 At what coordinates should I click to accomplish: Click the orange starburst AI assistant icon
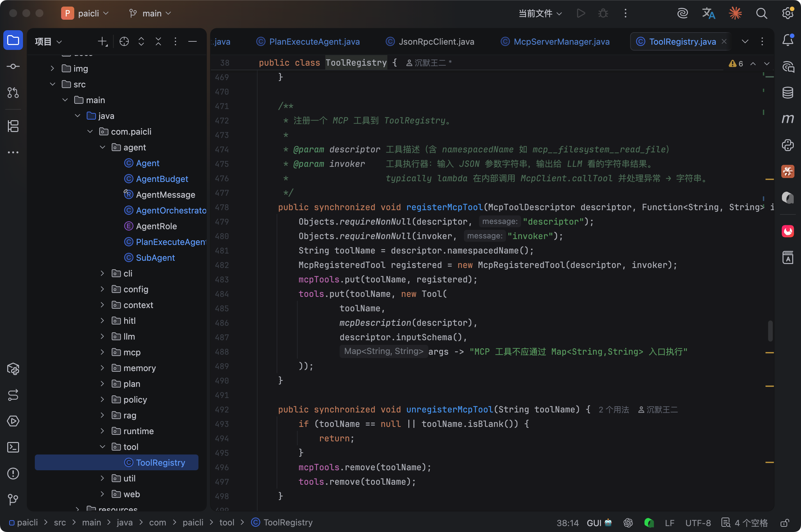click(735, 13)
